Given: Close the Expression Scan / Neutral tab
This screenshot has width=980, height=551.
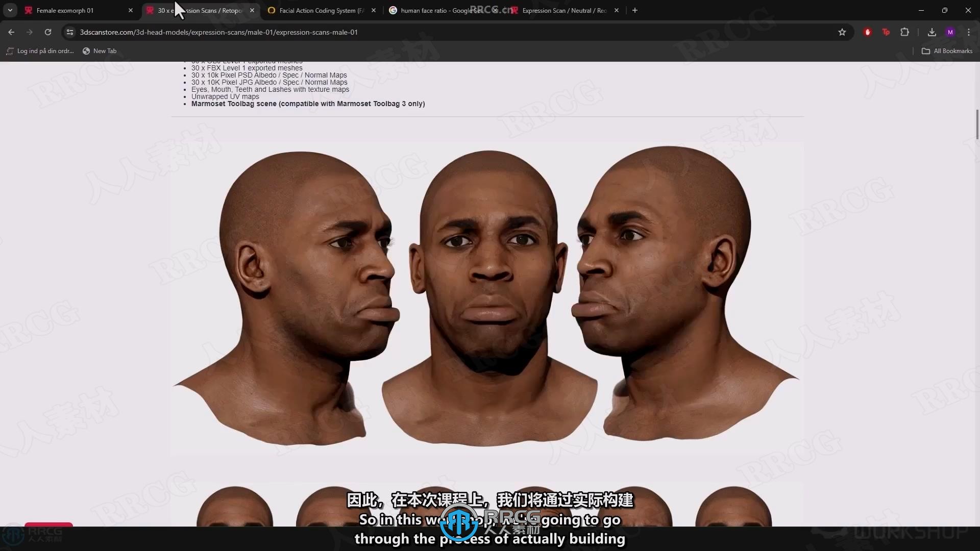Looking at the screenshot, I should [x=617, y=10].
